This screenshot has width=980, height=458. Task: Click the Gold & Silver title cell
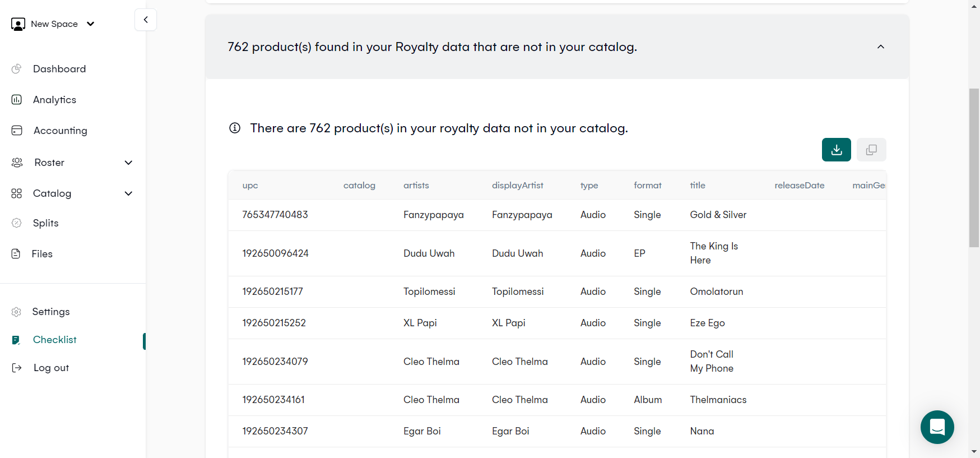(718, 215)
